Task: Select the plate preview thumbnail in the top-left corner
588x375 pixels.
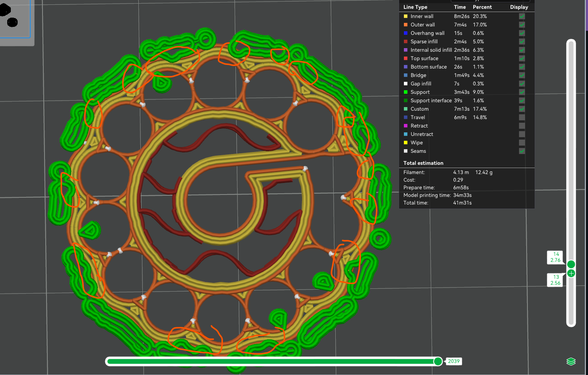Action: pyautogui.click(x=17, y=22)
